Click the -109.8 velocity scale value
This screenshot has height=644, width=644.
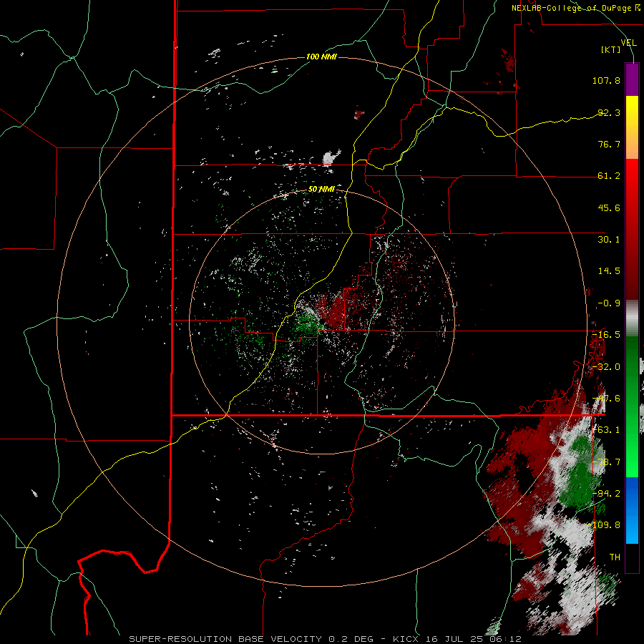tap(604, 525)
